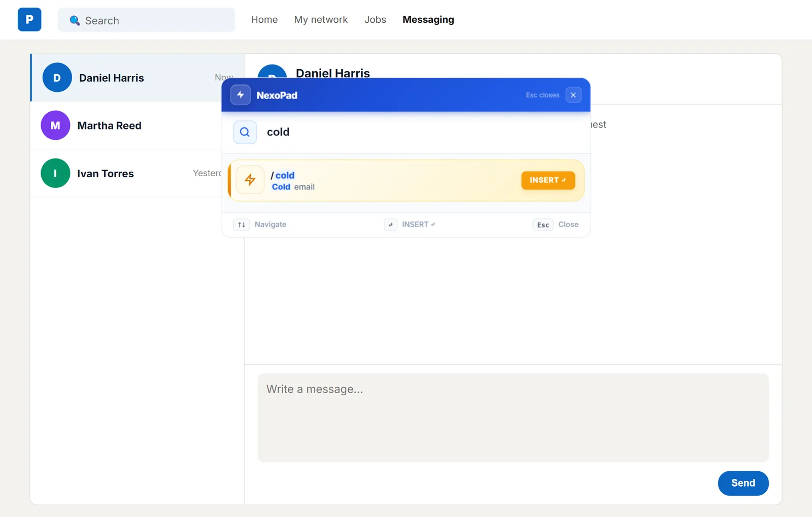Click the Close label in NexoPad footer
The image size is (812, 517).
pyautogui.click(x=568, y=224)
